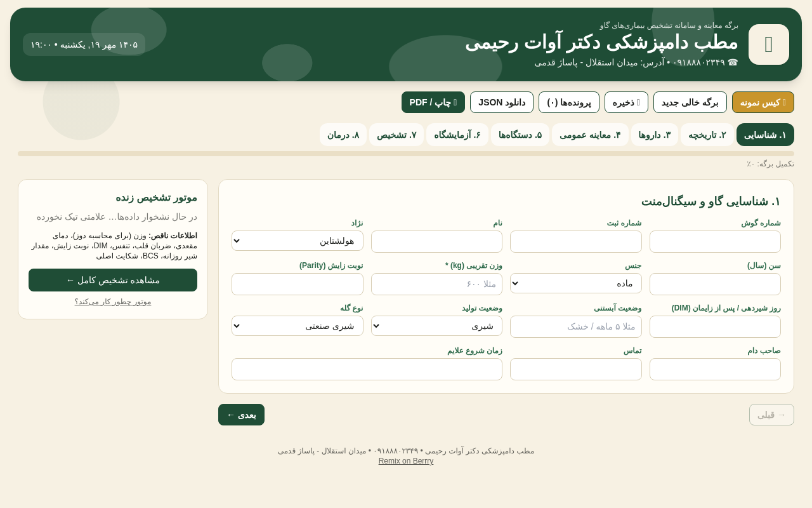
Task: Create a new blank sheet 'برگه خالی جدید'
Action: [690, 102]
